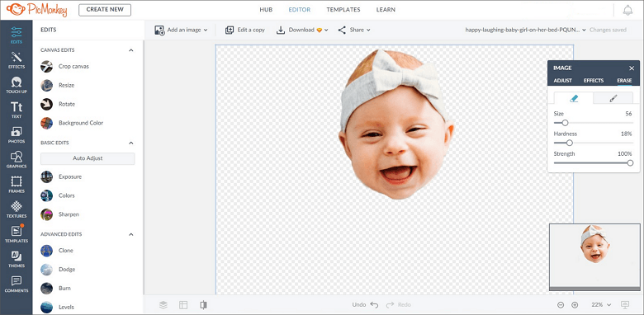
Task: Switch to the paintbrush mode tab
Action: [x=613, y=98]
